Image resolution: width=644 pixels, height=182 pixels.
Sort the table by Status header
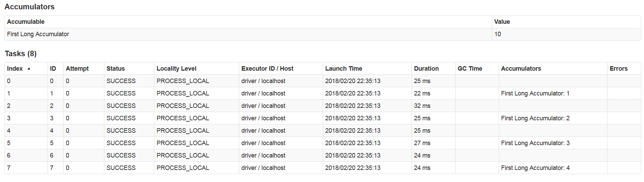pyautogui.click(x=115, y=69)
